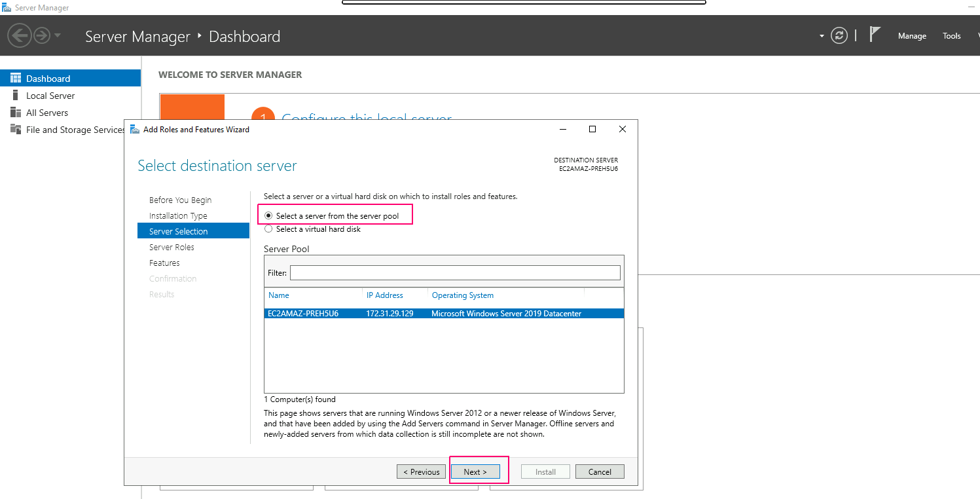The height and width of the screenshot is (499, 980).
Task: Jump to the Features step
Action: pyautogui.click(x=164, y=263)
